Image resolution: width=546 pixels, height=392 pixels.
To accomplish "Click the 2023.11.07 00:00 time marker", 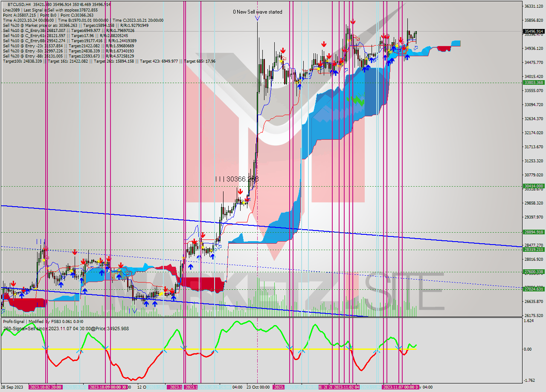I will 400,387.
